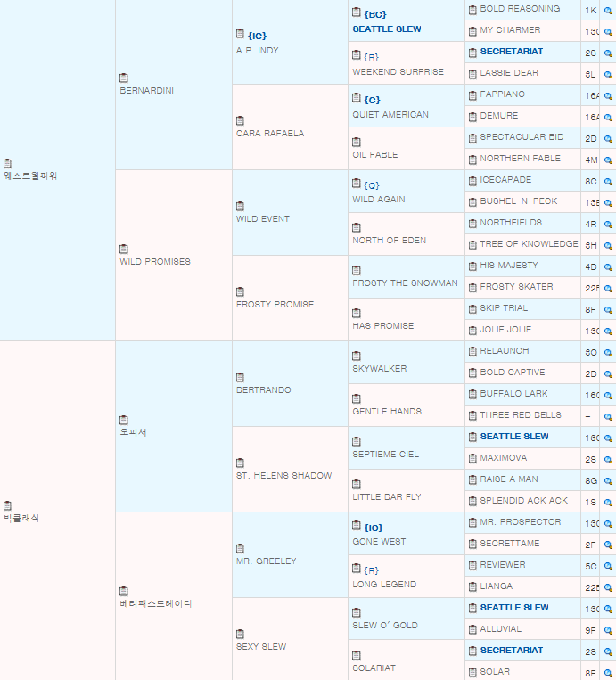
Task: Click the {IC} tag above GONE WEST
Action: (x=374, y=528)
